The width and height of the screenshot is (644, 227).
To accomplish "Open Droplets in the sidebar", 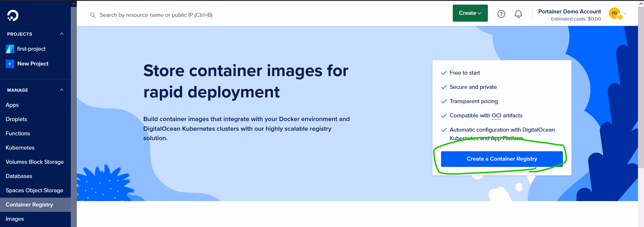I will coord(16,119).
